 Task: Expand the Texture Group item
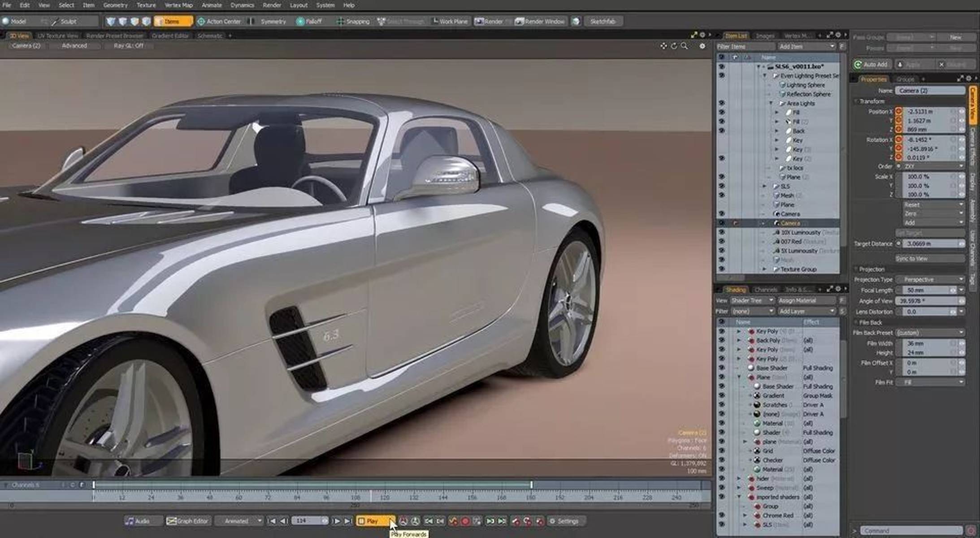tap(765, 269)
